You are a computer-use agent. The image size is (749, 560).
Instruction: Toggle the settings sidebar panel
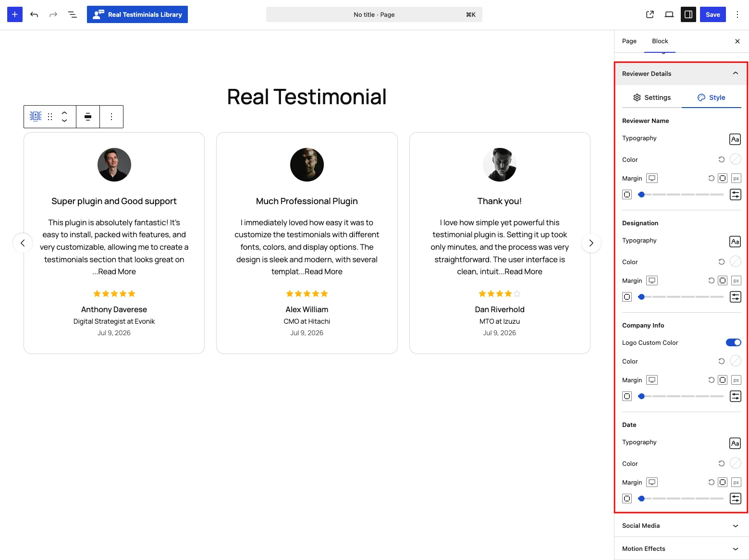coord(688,14)
